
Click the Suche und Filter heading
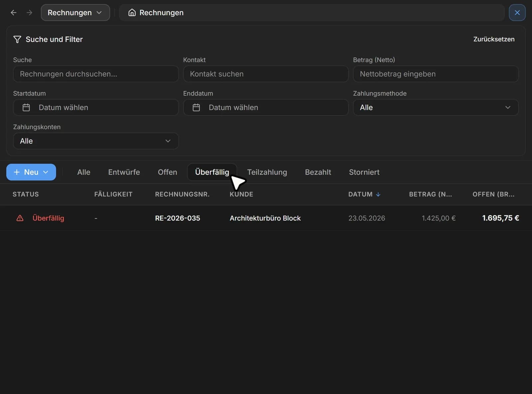[54, 39]
